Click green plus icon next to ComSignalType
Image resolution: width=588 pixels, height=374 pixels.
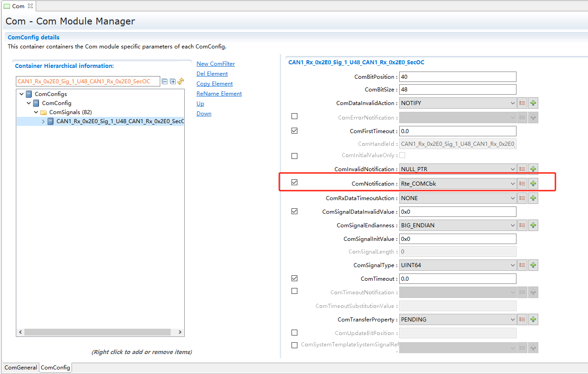point(533,265)
